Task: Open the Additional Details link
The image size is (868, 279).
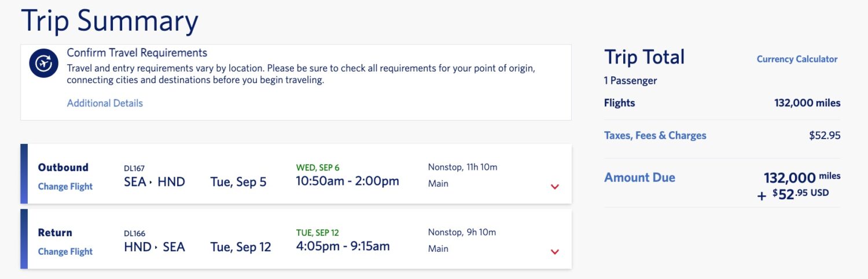Action: tap(105, 103)
